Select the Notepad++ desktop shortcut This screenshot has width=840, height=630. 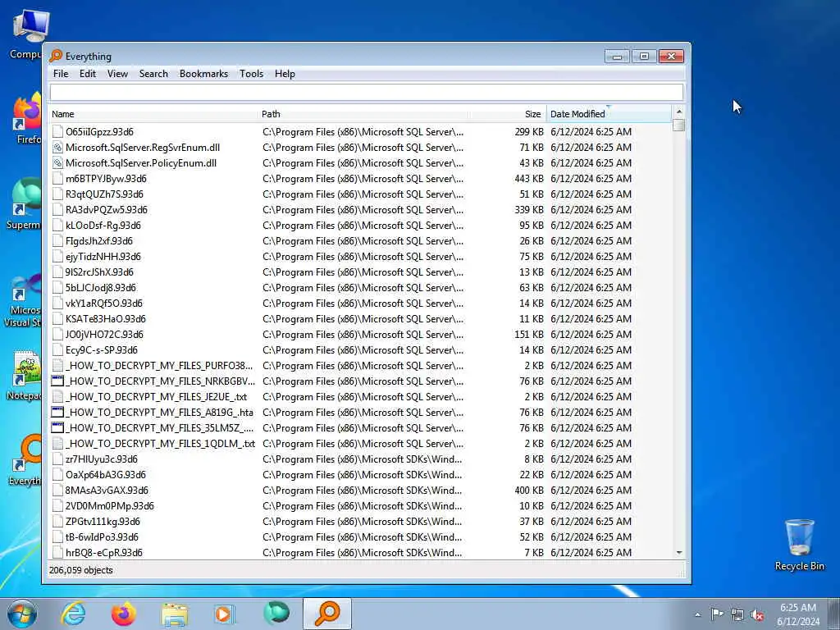coord(24,376)
